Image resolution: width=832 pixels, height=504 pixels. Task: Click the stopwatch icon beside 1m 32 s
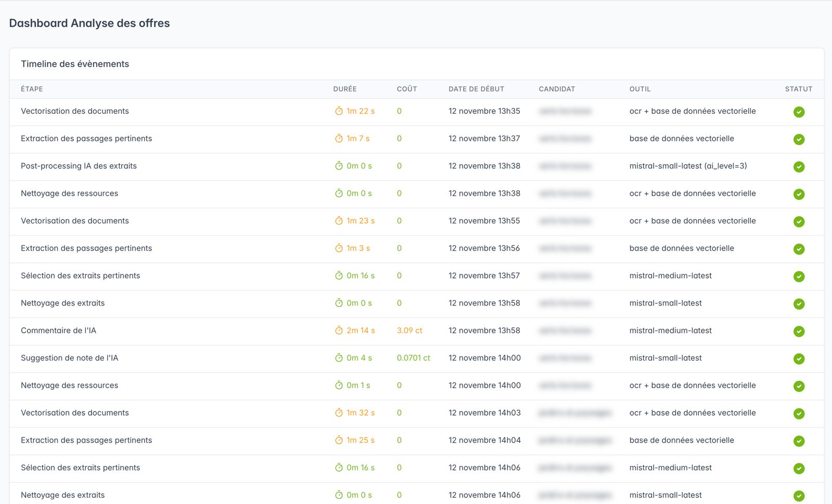click(x=339, y=413)
